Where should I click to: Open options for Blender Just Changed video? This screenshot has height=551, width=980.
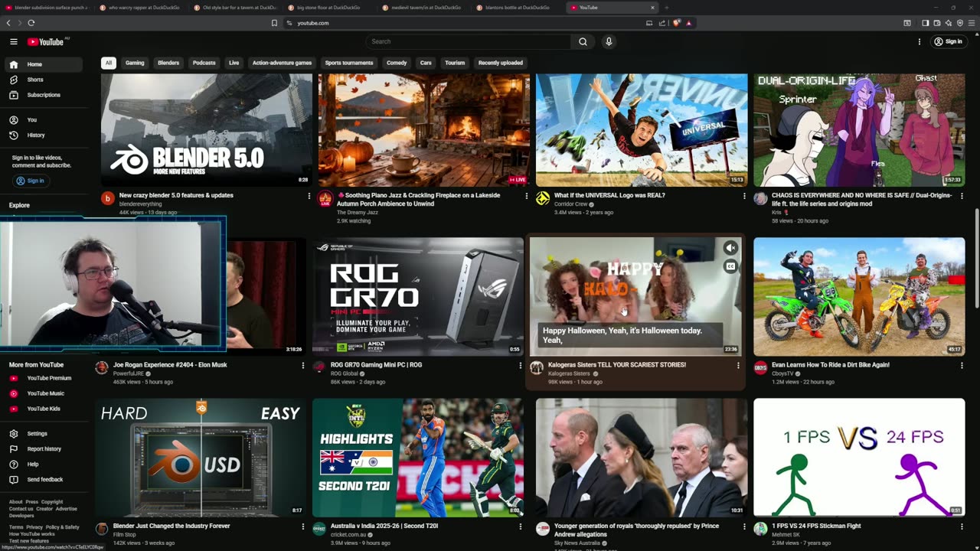pyautogui.click(x=303, y=527)
